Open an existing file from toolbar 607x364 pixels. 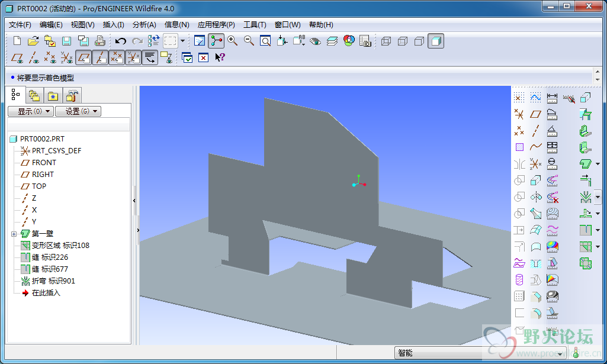[33, 41]
